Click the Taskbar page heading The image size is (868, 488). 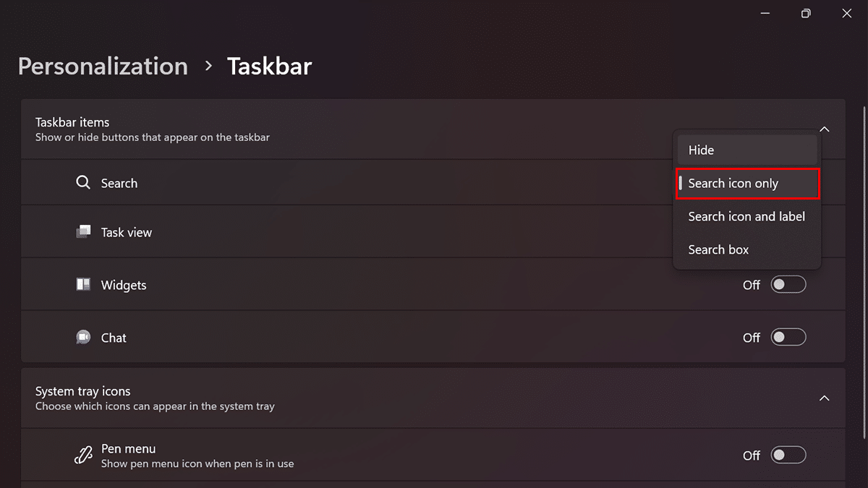click(269, 67)
